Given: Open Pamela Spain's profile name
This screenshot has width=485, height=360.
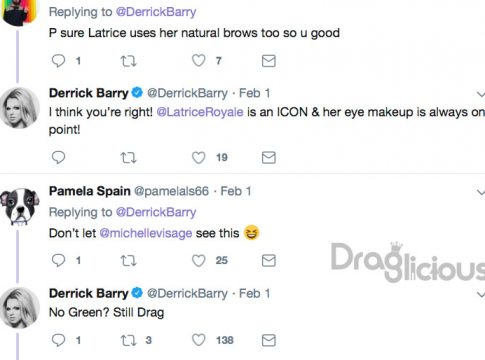Looking at the screenshot, I should (90, 191).
